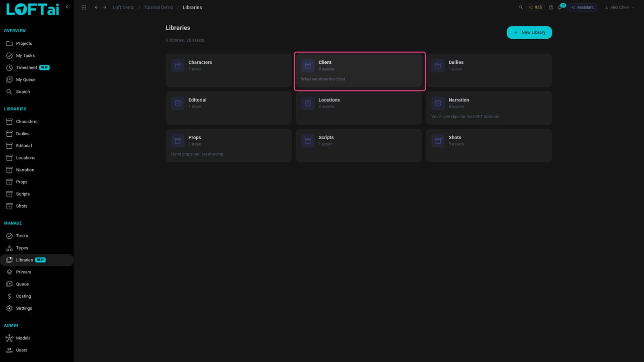
Task: Open Locations in the sidebar library list
Action: coord(37,158)
